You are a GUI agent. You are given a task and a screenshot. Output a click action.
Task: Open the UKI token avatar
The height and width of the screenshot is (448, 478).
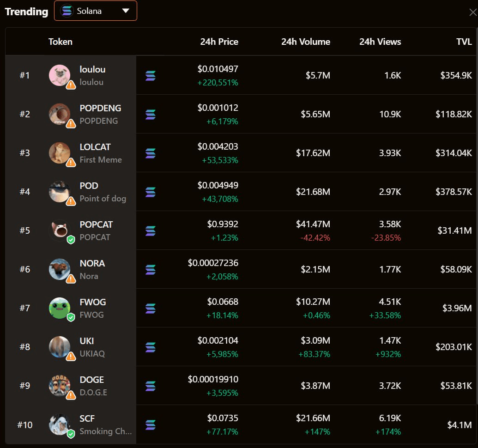[60, 347]
